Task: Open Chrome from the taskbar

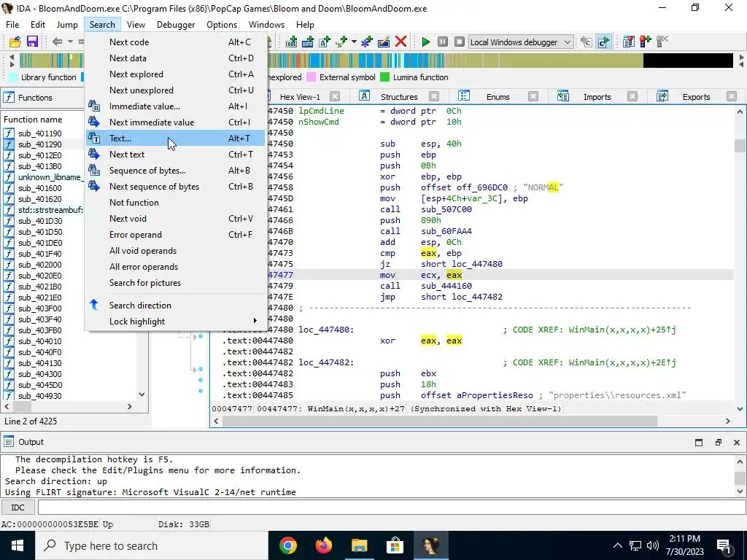Action: pos(287,545)
